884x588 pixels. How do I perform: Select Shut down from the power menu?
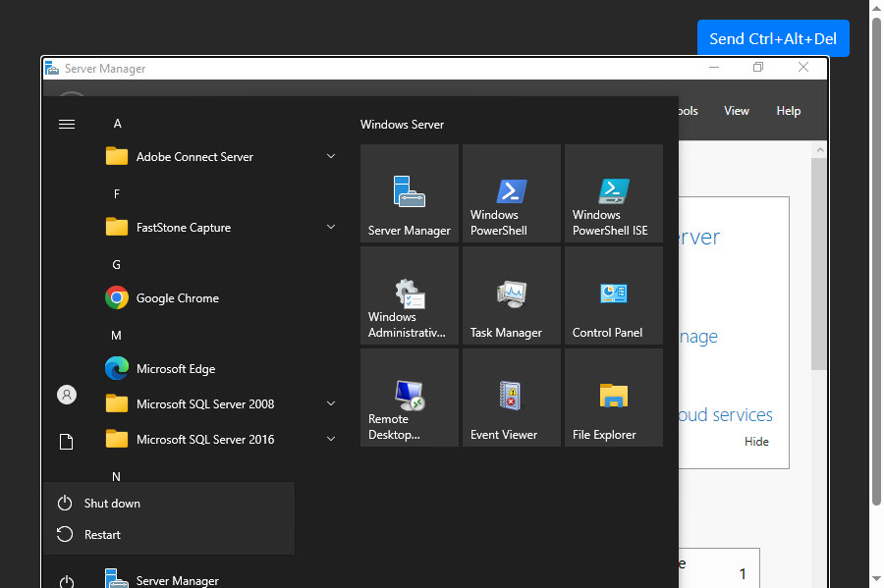(112, 504)
